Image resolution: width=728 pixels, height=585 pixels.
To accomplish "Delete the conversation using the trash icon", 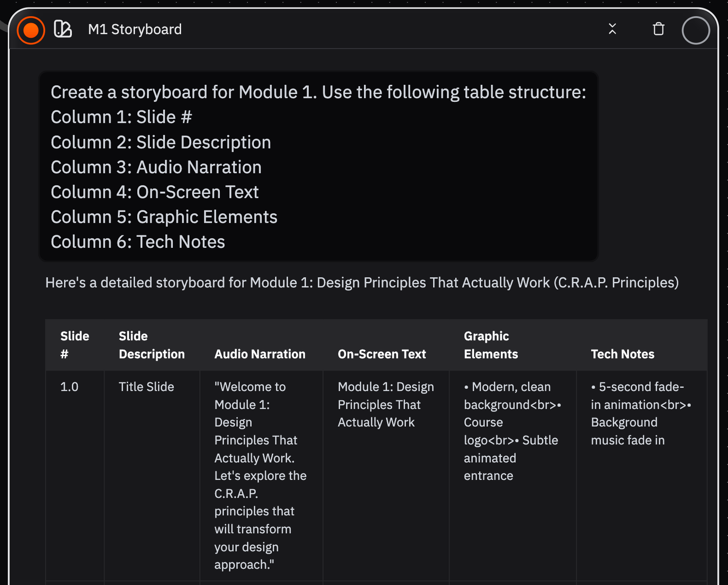I will click(658, 29).
